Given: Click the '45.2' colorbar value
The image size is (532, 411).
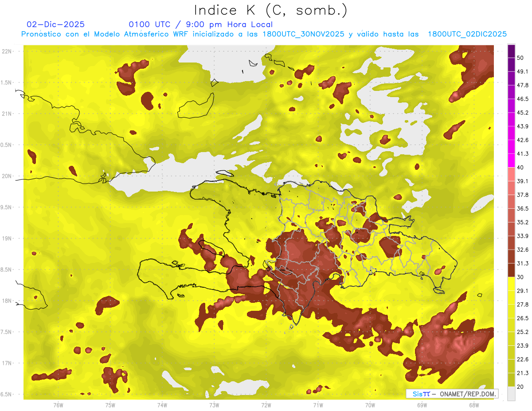Looking at the screenshot, I should [x=523, y=113].
